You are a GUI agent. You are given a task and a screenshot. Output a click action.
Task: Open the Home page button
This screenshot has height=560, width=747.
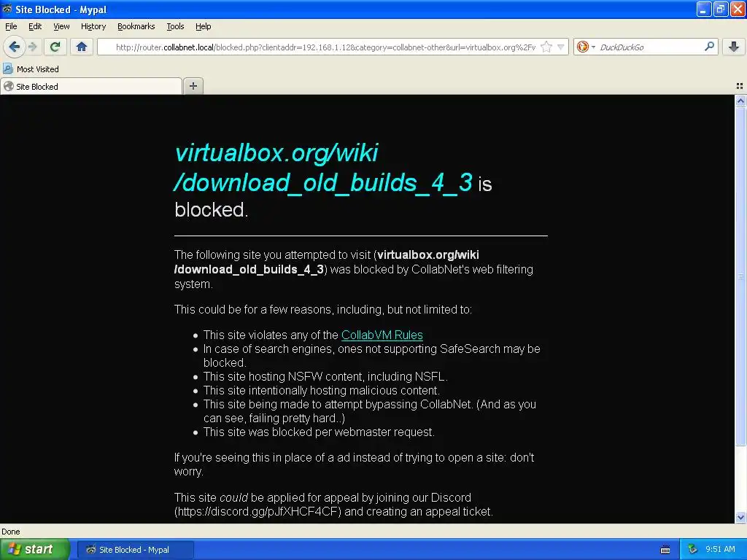point(82,47)
